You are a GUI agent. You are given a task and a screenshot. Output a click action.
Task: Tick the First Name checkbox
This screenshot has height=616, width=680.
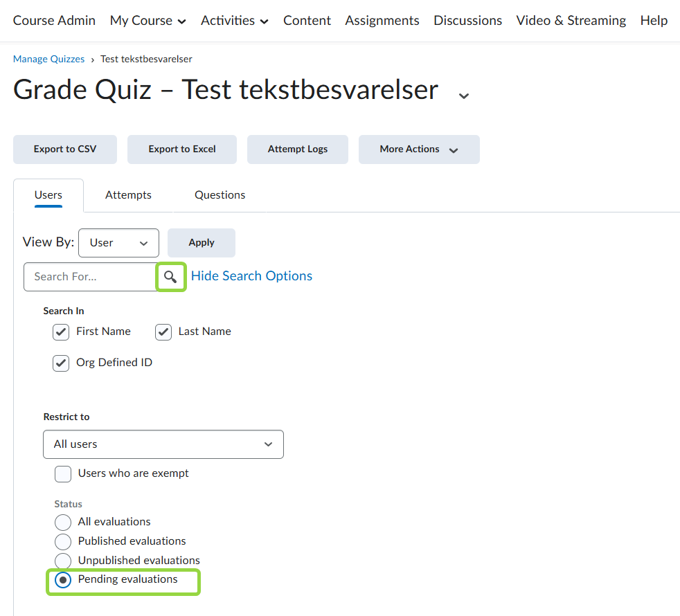[x=61, y=332]
